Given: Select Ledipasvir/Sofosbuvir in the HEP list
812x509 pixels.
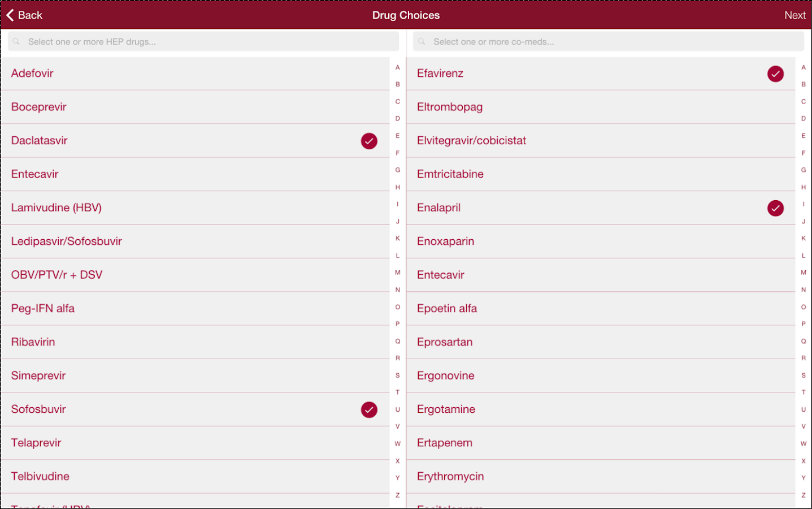Looking at the screenshot, I should [x=67, y=241].
